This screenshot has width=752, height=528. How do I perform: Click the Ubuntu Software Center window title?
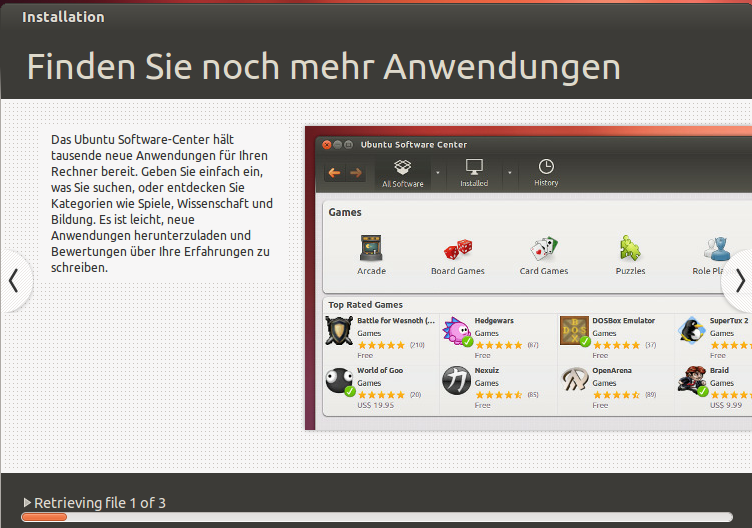tap(414, 144)
